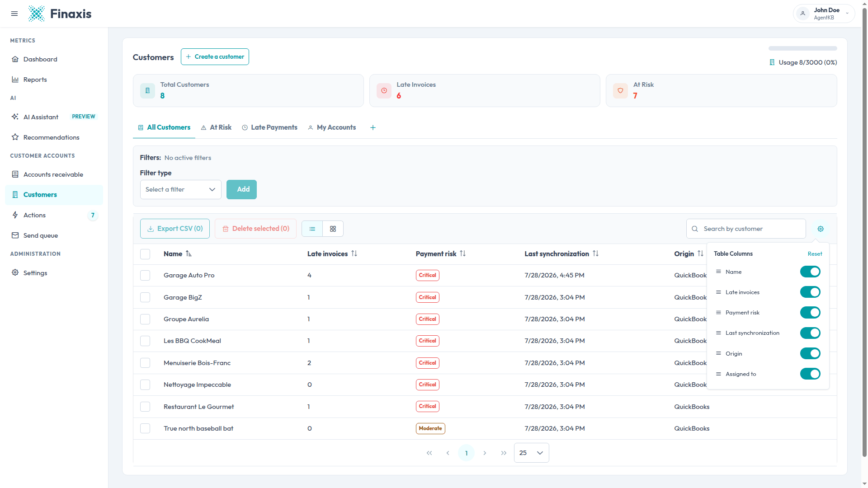Sort by Last synchronization column
868x488 pixels.
click(595, 254)
